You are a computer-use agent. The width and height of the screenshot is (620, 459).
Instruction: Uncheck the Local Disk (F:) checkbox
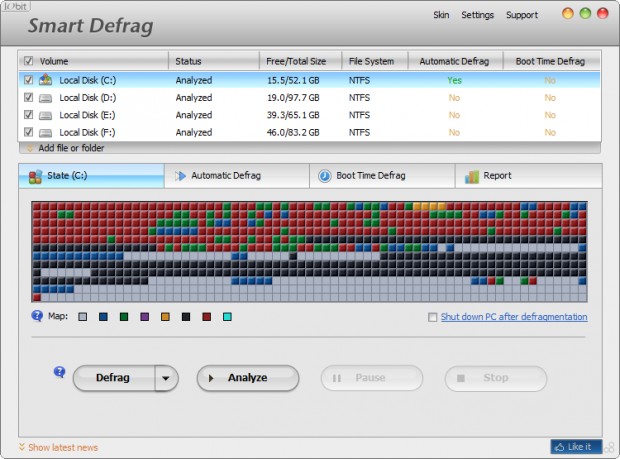(28, 132)
